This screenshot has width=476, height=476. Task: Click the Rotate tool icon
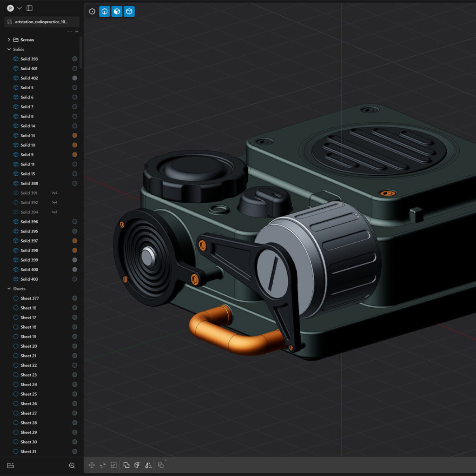pos(103,465)
